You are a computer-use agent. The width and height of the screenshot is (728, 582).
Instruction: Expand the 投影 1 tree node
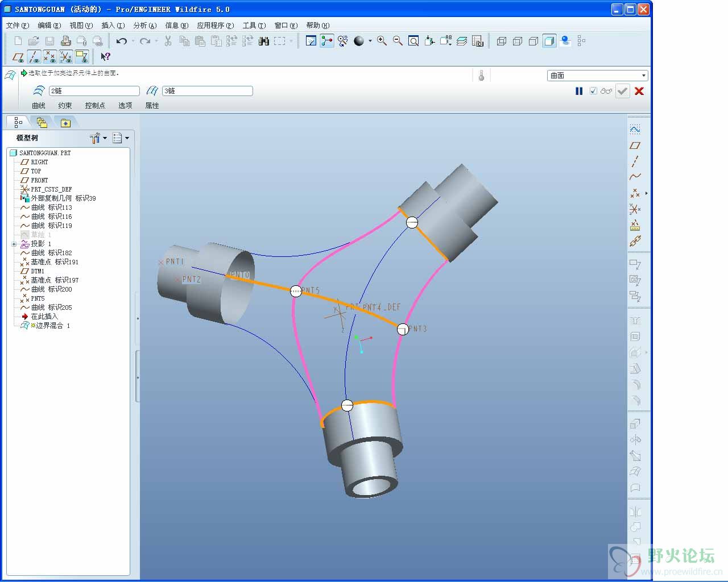14,244
